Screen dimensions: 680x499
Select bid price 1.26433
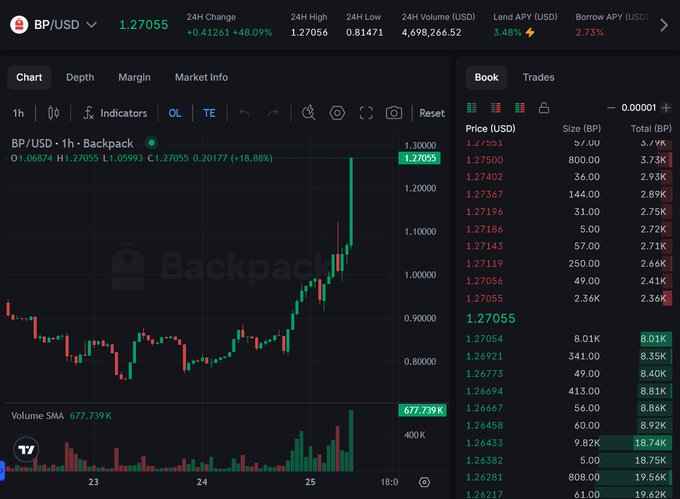pos(484,443)
